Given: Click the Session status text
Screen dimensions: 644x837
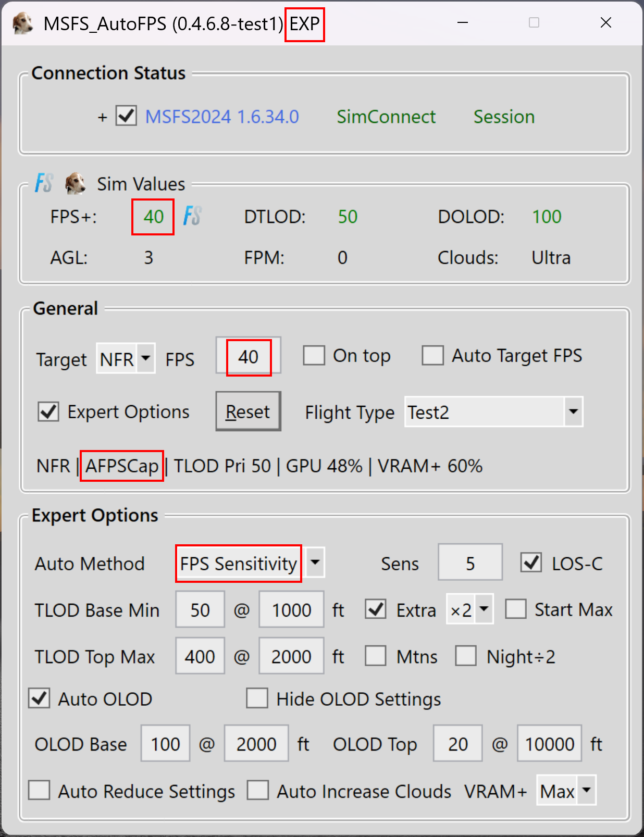Looking at the screenshot, I should click(x=504, y=117).
